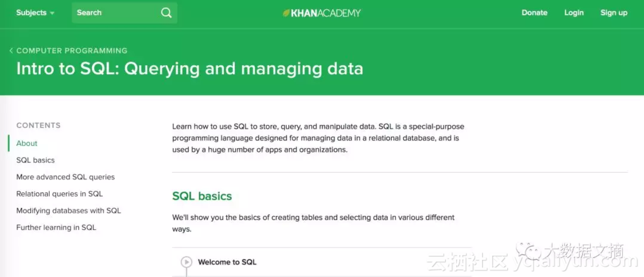Click the 'Learn how to use SQL' description paragraph
This screenshot has height=277, width=644.
click(318, 138)
